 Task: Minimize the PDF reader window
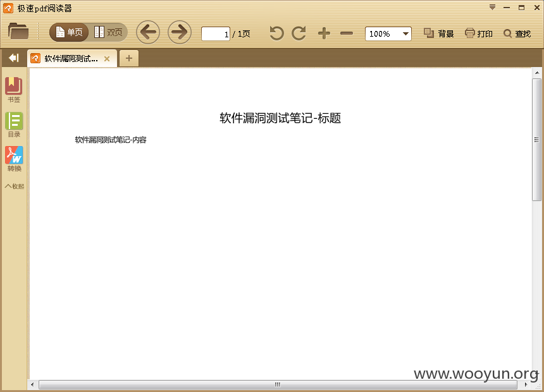507,8
